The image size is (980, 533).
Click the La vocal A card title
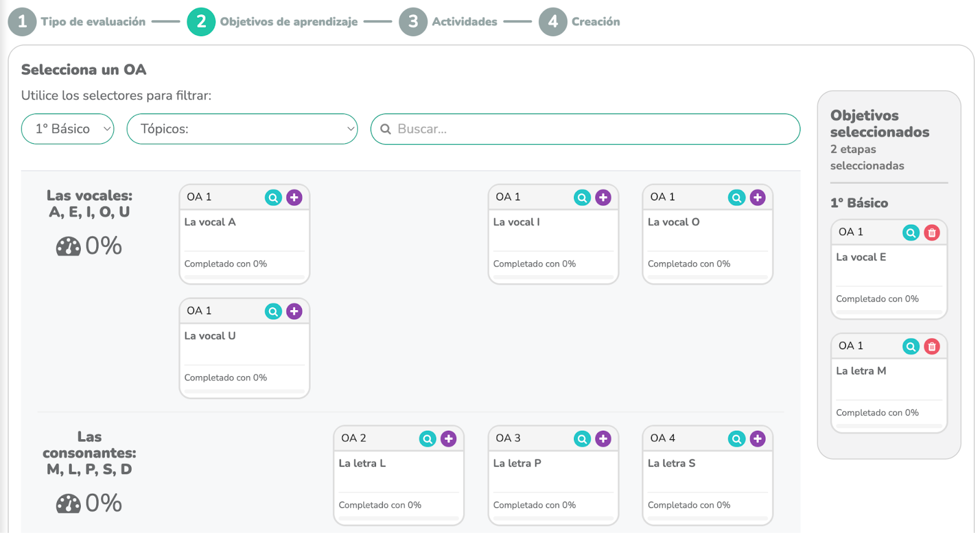tap(210, 222)
